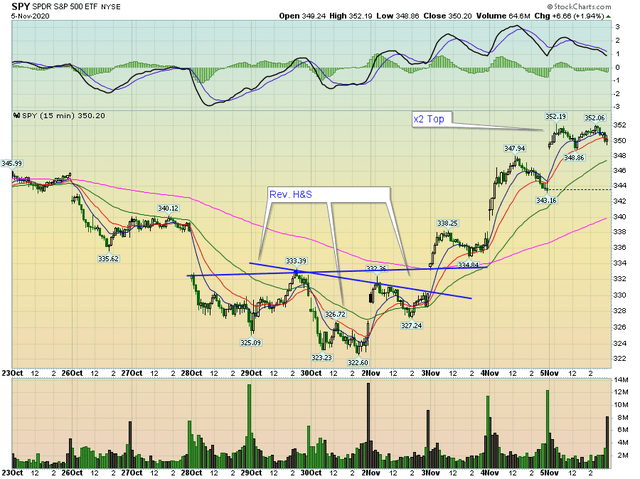Click the 14M volume axis label

click(620, 380)
